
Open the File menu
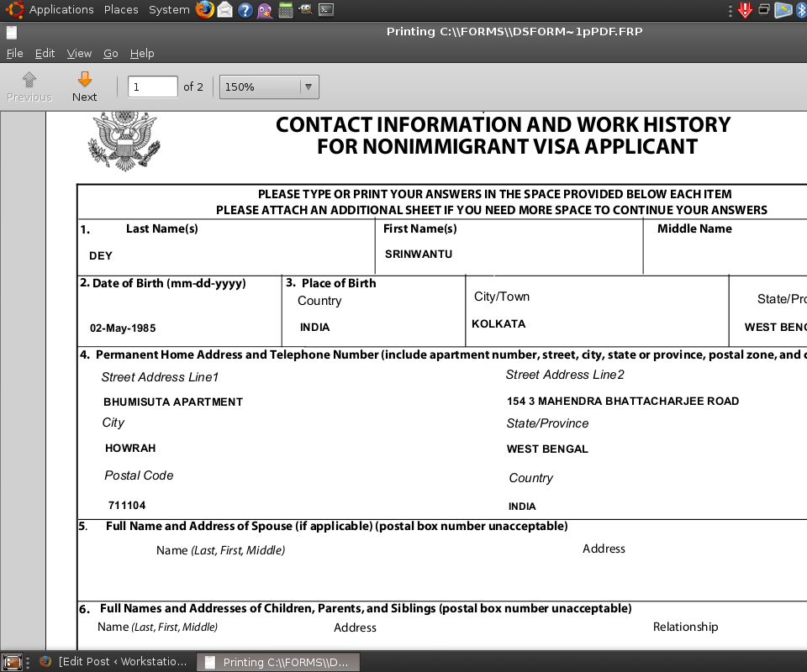tap(14, 54)
